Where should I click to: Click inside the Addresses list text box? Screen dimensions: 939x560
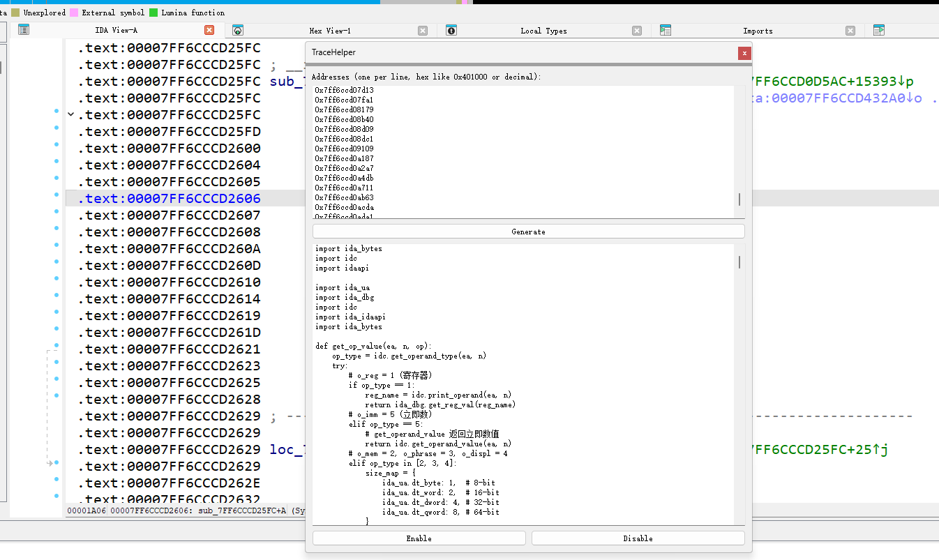pyautogui.click(x=523, y=151)
